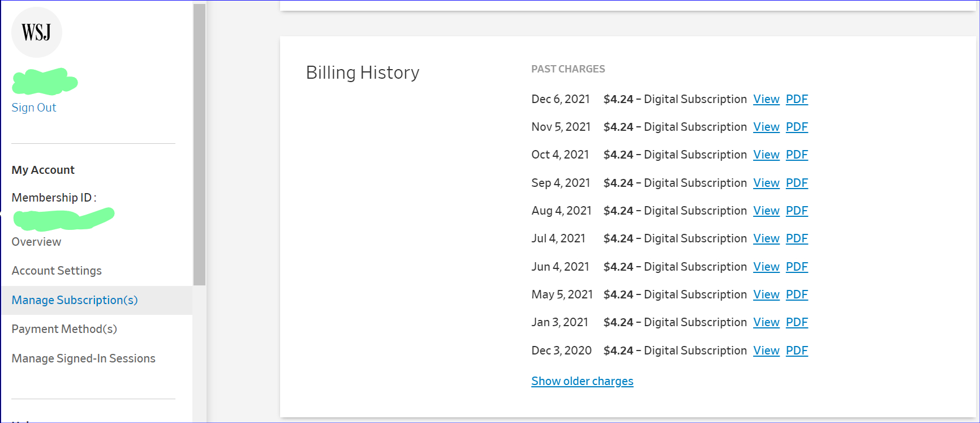Viewport: 980px width, 423px height.
Task: Open Payment Method(s) page
Action: pyautogui.click(x=64, y=329)
